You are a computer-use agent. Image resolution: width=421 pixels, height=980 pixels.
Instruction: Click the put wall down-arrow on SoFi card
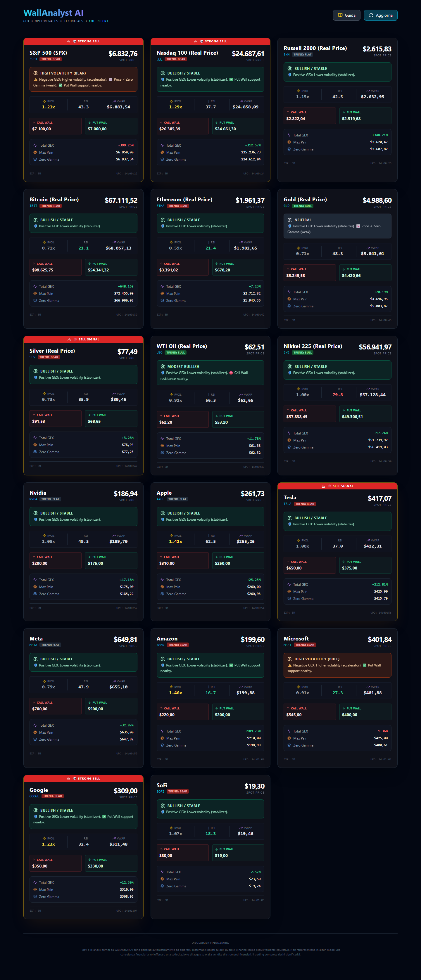[217, 849]
